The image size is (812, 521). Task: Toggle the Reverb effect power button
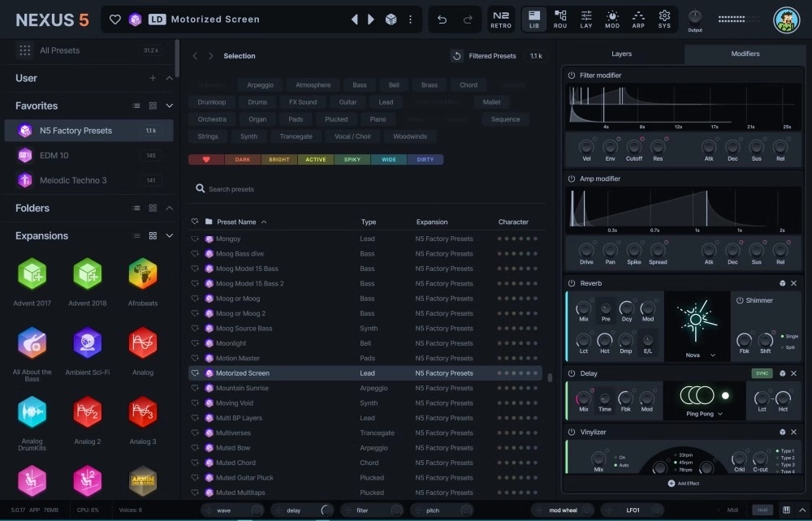click(x=572, y=283)
